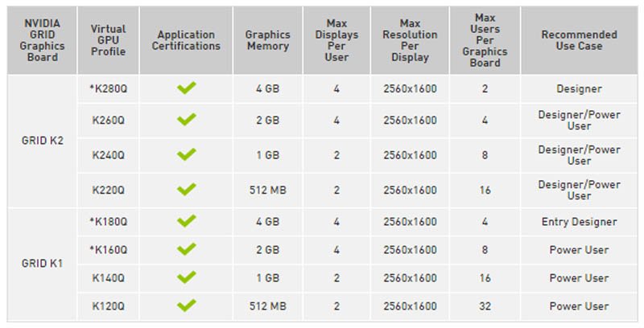Click '512 MB' memory in the K120Q row

pyautogui.click(x=268, y=306)
